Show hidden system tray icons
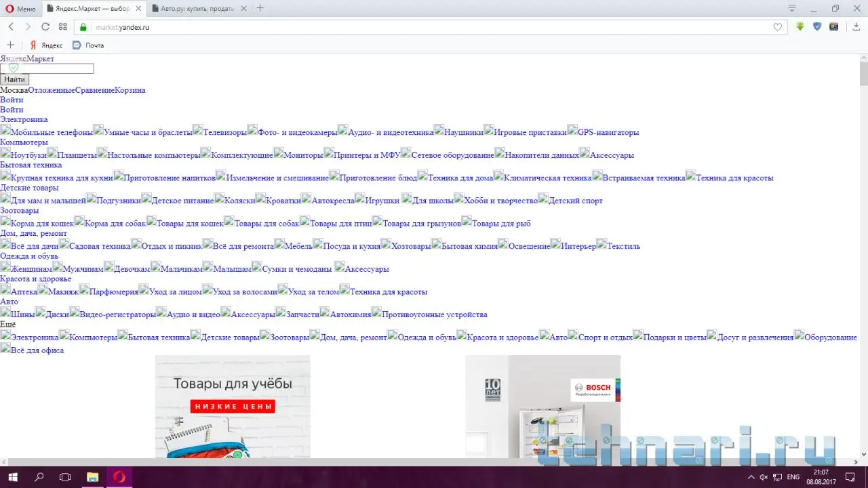 click(x=750, y=477)
